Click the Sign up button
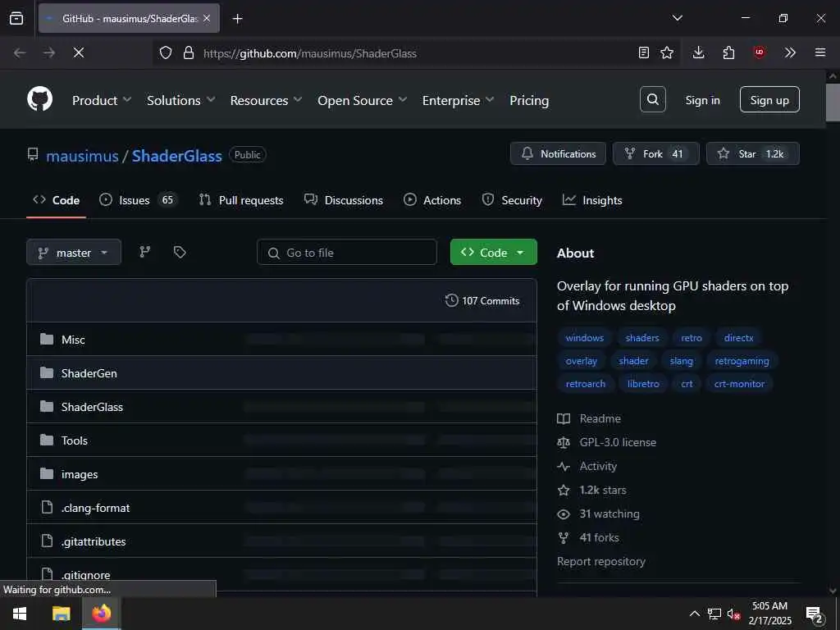The image size is (840, 630). pyautogui.click(x=769, y=99)
